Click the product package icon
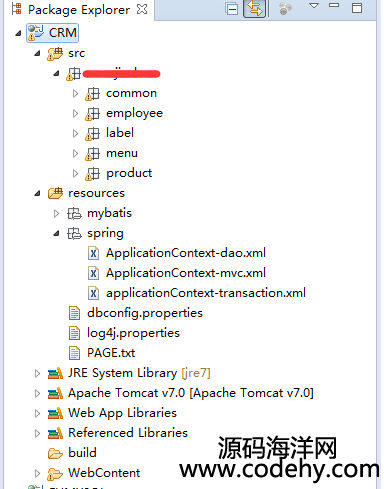 click(92, 174)
